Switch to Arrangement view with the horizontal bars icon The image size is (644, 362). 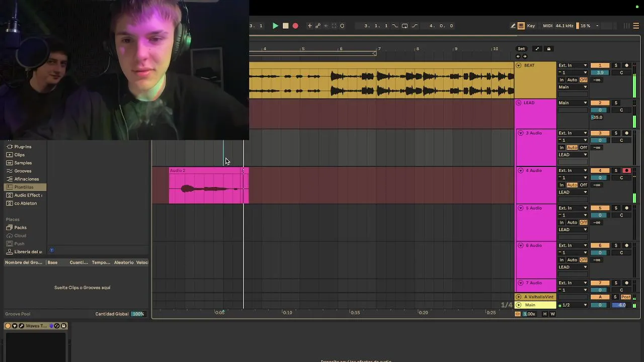(636, 26)
